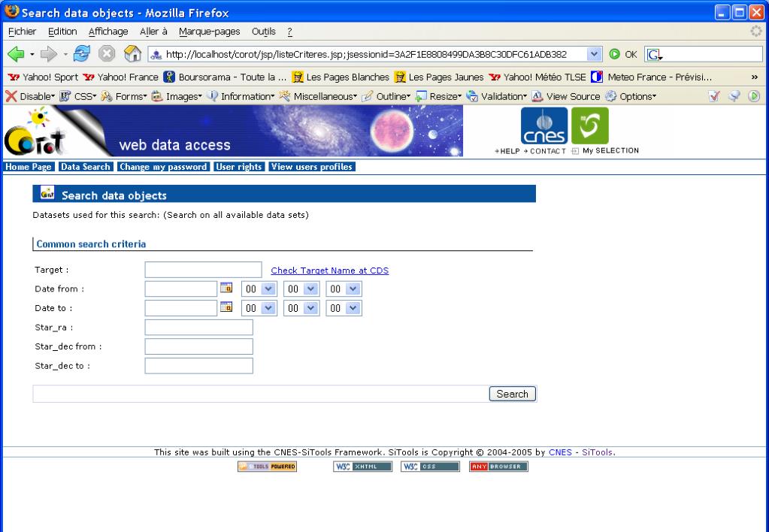The height and width of the screenshot is (532, 769).
Task: Open the Fichier menu
Action: pyautogui.click(x=22, y=32)
